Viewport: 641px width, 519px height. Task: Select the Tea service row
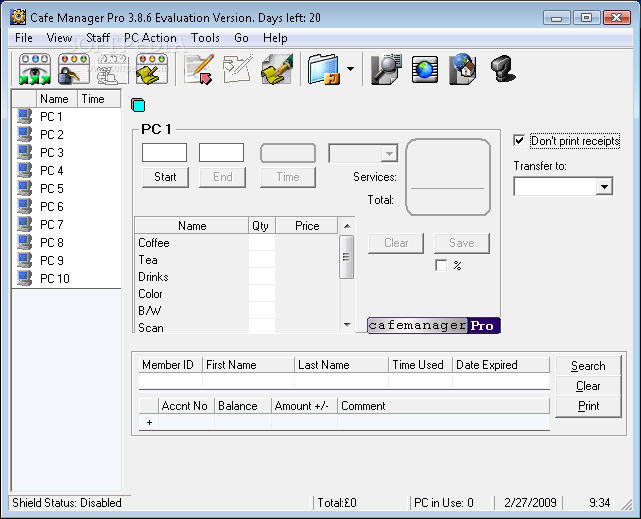coord(236,260)
